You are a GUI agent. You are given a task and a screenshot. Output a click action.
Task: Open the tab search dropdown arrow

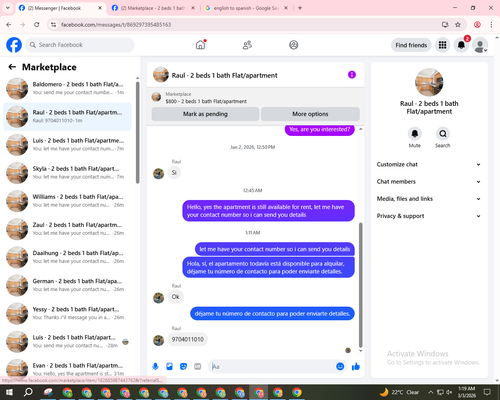click(8, 8)
